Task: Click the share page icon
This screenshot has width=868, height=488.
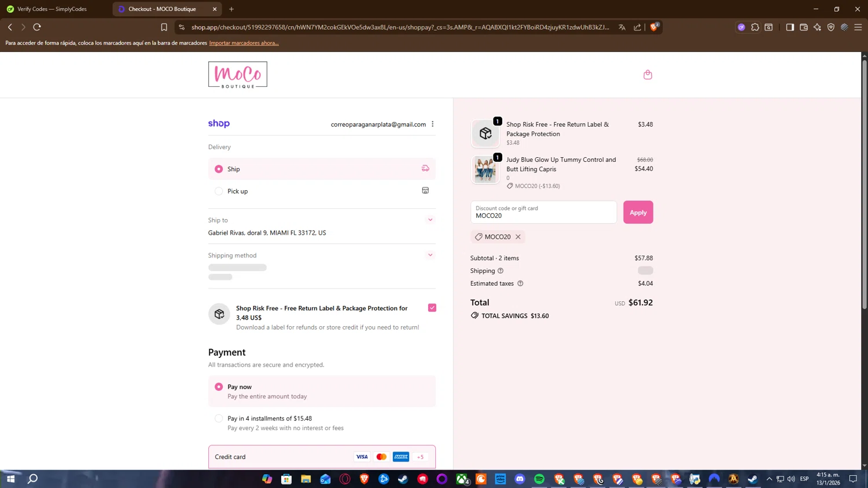Action: 637,27
